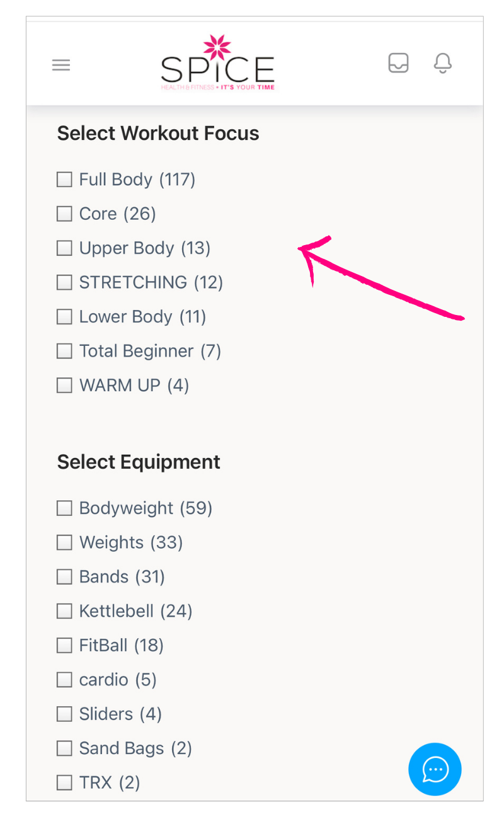Check the Sliders equipment option
Viewport: 504px width, 819px height.
[64, 714]
